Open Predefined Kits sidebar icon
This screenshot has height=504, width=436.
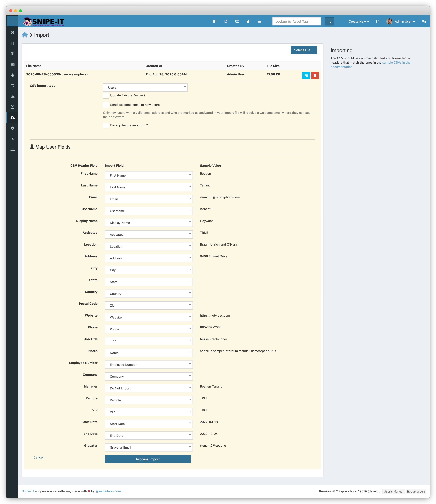click(13, 96)
